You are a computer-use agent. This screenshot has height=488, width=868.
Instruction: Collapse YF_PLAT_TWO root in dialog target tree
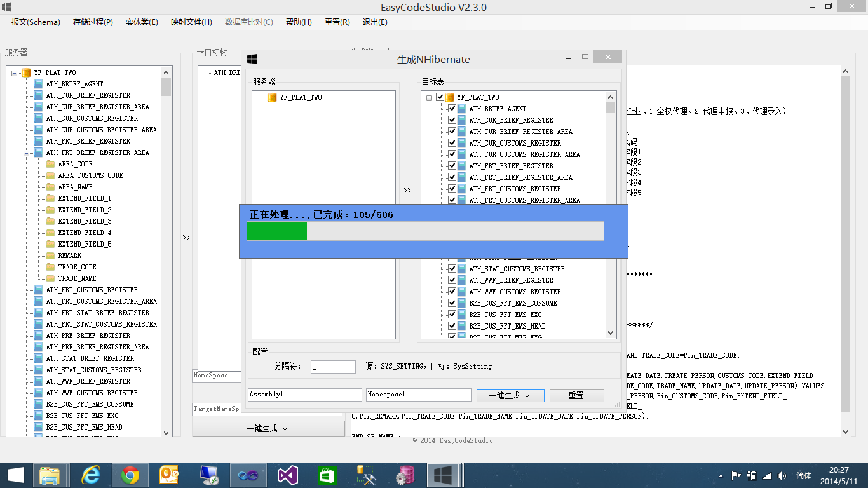pyautogui.click(x=430, y=98)
